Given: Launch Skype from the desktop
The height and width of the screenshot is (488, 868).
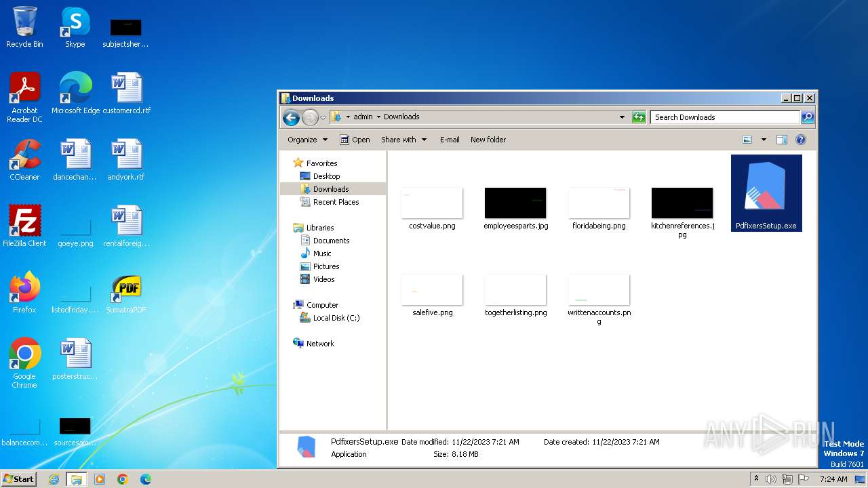Looking at the screenshot, I should pos(75,27).
